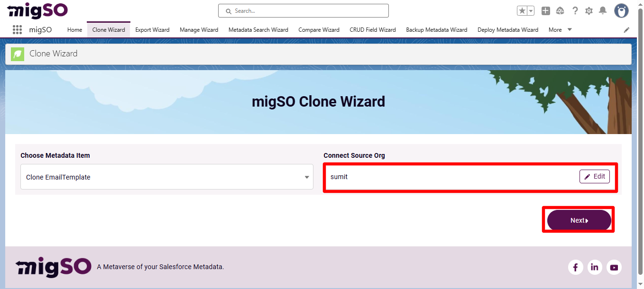This screenshot has width=644, height=289.
Task: Click the green Clone Wizard leaf icon
Action: (x=18, y=54)
